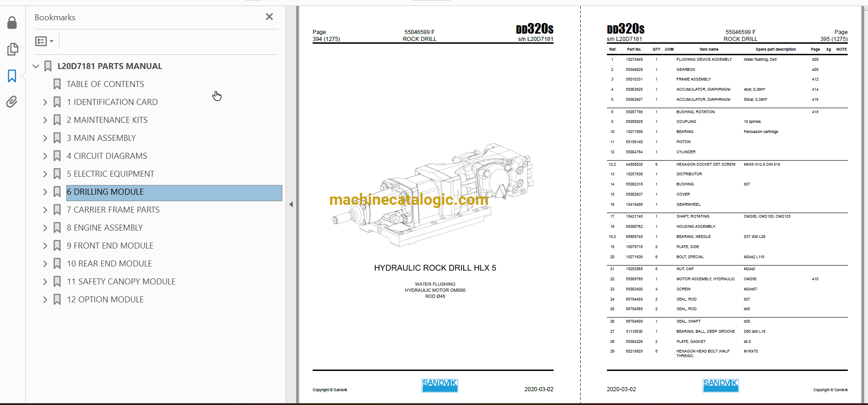Viewport: 868px width, 405px height.
Task: Click the bookmark icon beside TABLE OF CONTENTS
Action: click(x=57, y=84)
